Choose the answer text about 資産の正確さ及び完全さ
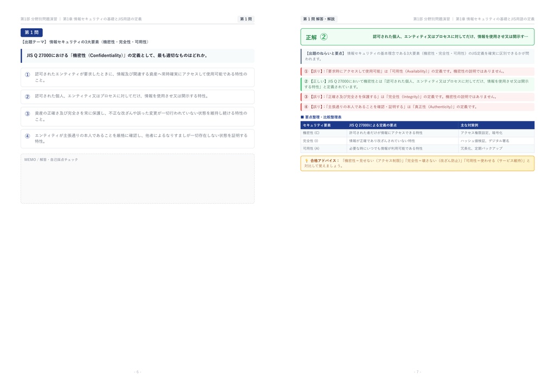This screenshot has height=392, width=555. tap(141, 116)
